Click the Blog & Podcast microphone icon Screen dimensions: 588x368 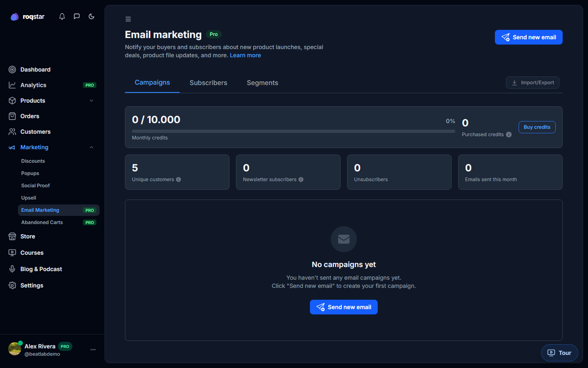pyautogui.click(x=12, y=269)
